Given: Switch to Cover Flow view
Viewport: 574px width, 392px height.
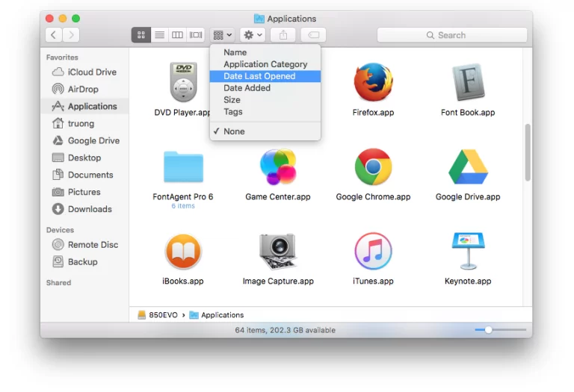Looking at the screenshot, I should (x=196, y=35).
